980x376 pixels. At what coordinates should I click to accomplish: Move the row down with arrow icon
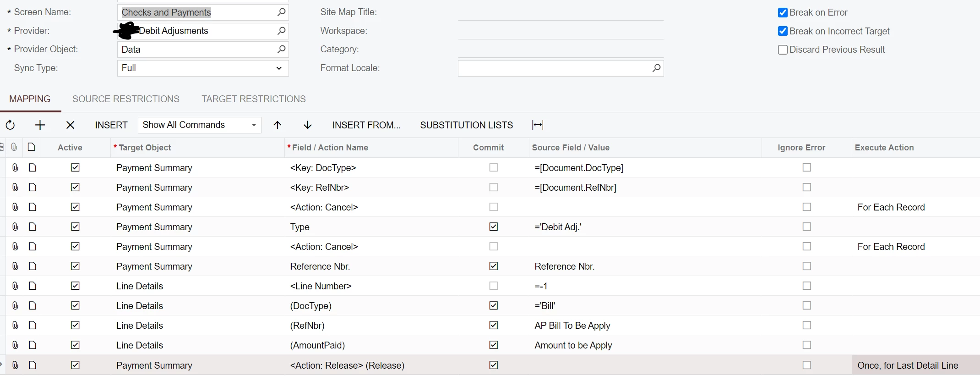pos(308,125)
